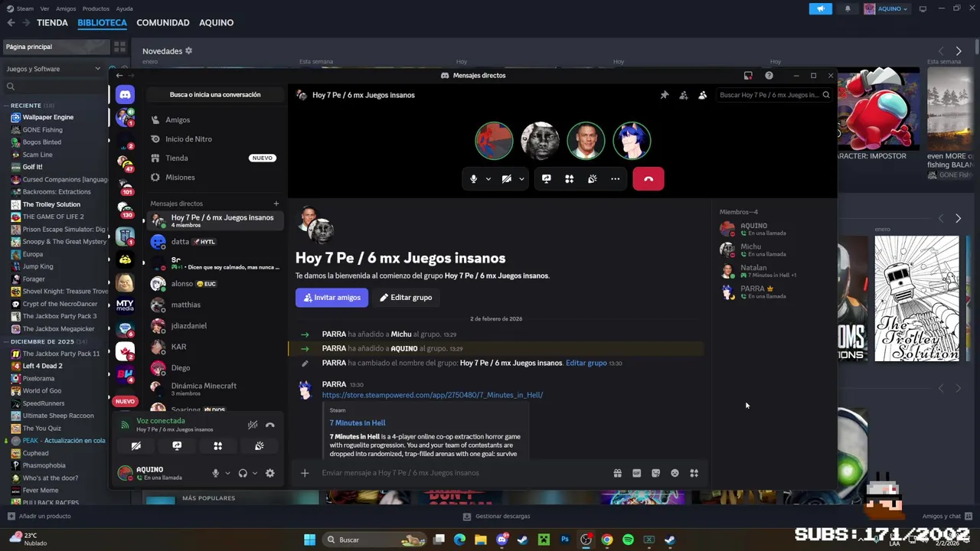Turn on camera in the call controls bar
The width and height of the screenshot is (980, 551).
click(x=506, y=179)
